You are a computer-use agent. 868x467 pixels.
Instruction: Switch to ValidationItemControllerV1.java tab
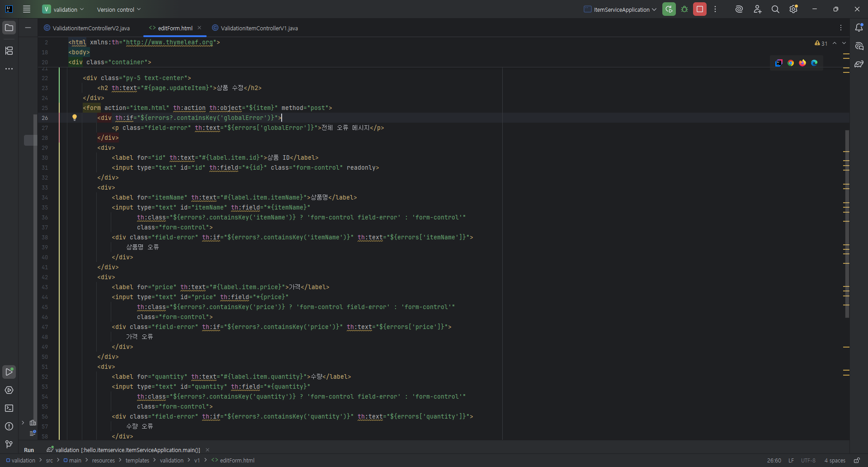point(255,28)
